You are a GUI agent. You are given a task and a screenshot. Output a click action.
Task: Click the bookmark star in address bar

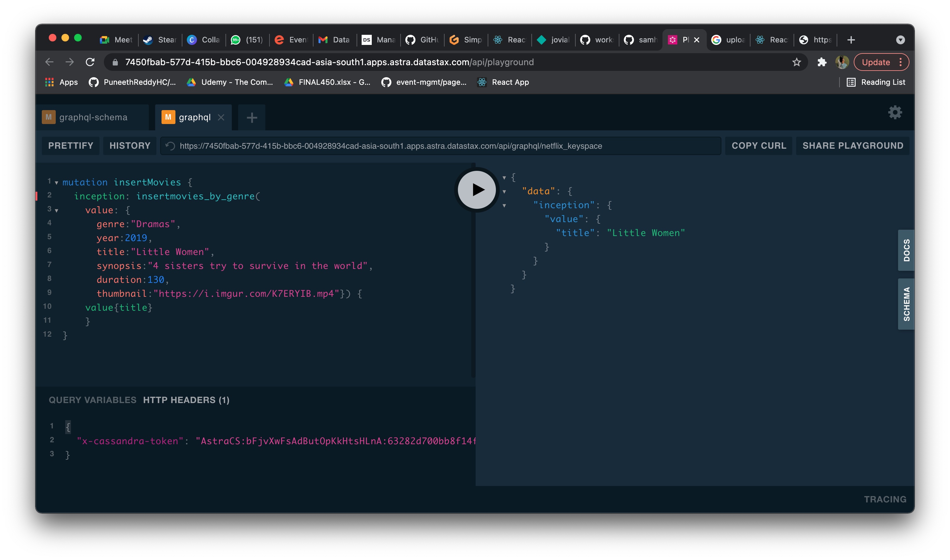pos(796,62)
